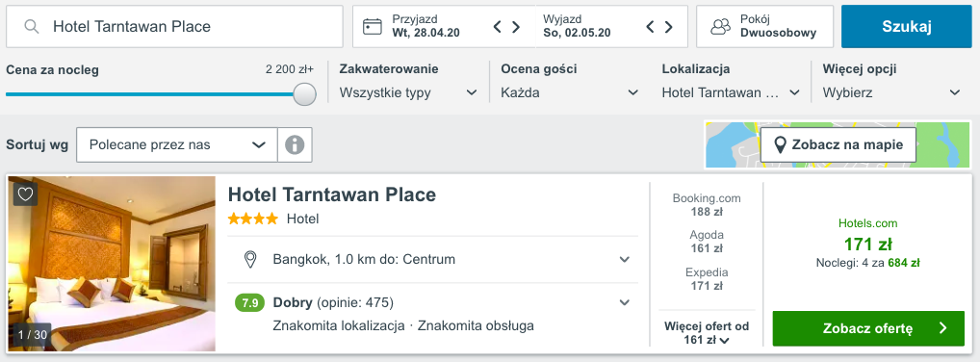Save hotel with the heart icon
Screen dimensions: 980x362
(25, 194)
